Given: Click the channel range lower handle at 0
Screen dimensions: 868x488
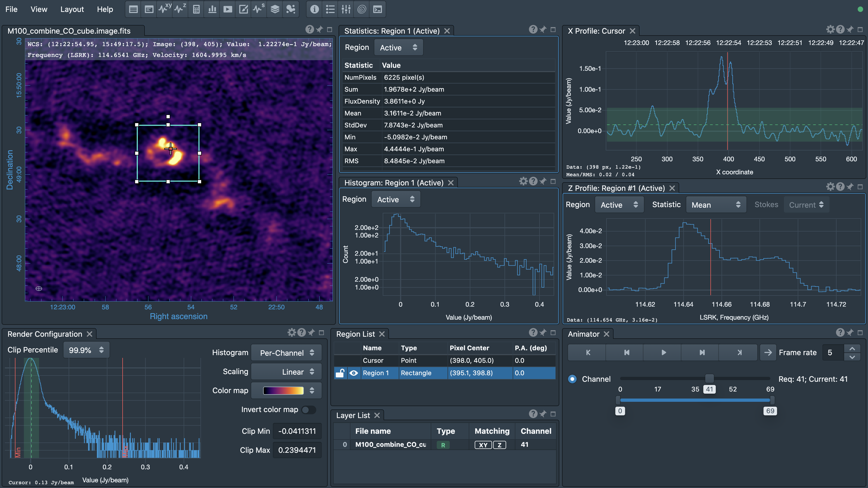Looking at the screenshot, I should click(618, 400).
